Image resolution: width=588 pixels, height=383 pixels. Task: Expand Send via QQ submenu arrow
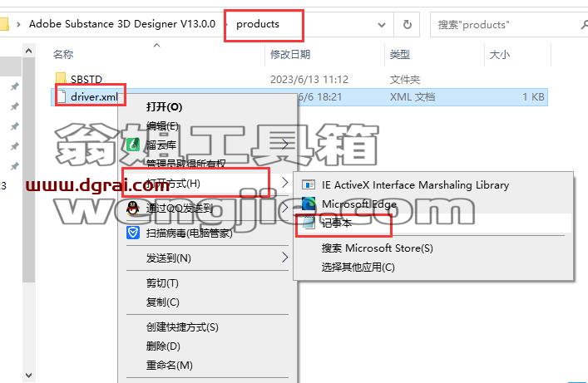tap(284, 207)
